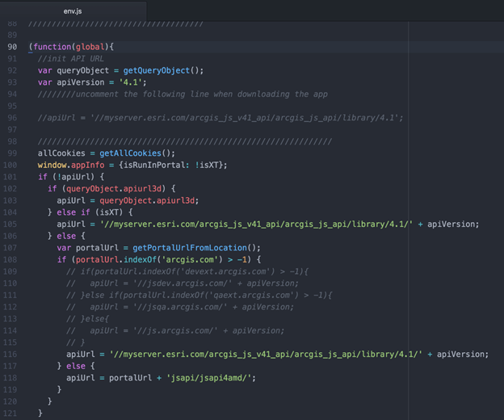Click the myserver.esri.com URL string on line 116
This screenshot has width=504, height=420.
266,355
